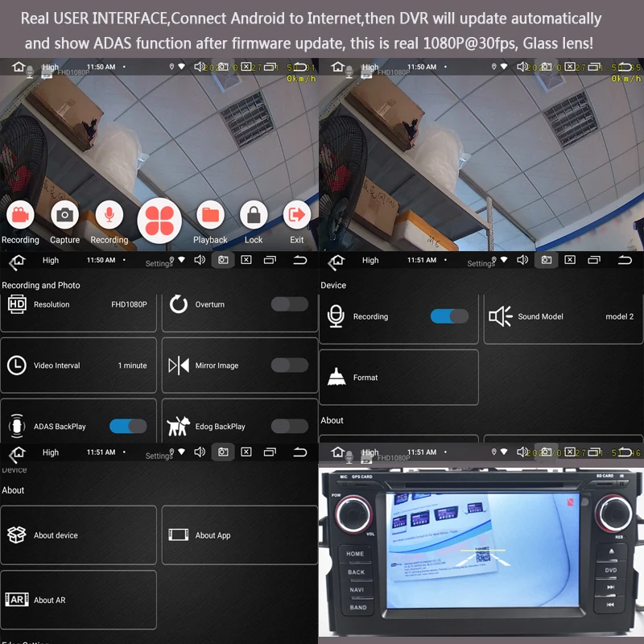Open the Playback folder button
Viewport: 644px width, 644px height.
pyautogui.click(x=210, y=215)
